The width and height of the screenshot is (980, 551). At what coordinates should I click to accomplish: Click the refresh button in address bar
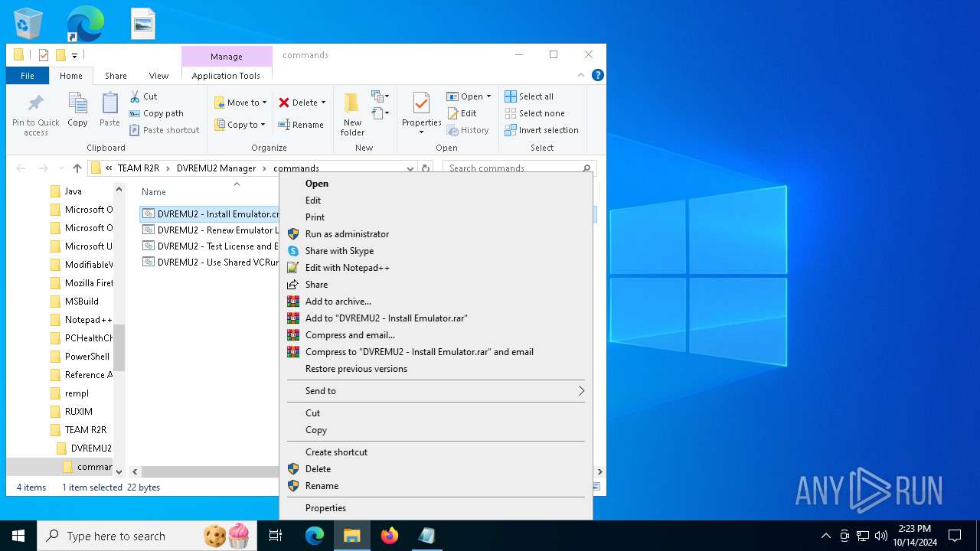click(x=426, y=168)
